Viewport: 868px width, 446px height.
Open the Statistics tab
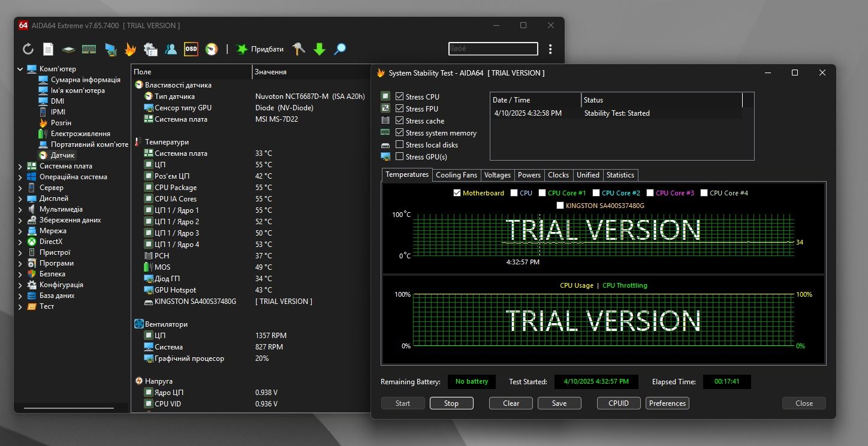tap(620, 175)
